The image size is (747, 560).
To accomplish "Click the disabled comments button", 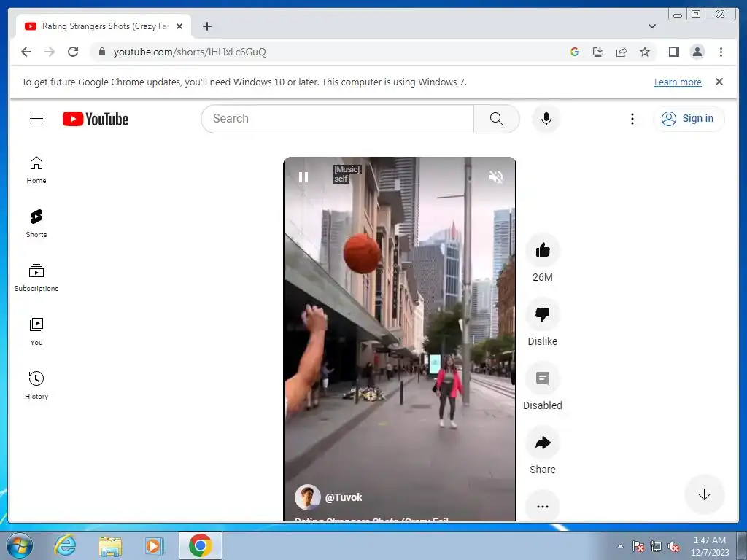I will 543,378.
